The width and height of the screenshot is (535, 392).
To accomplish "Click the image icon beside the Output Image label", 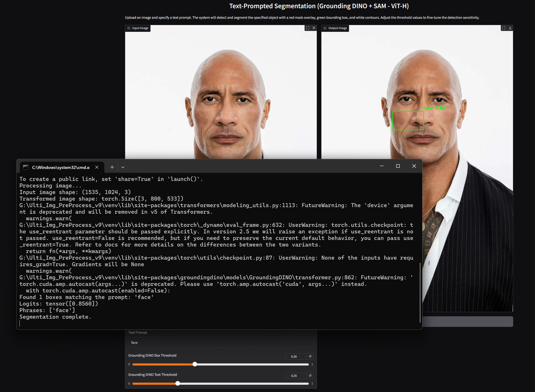I will [x=325, y=28].
